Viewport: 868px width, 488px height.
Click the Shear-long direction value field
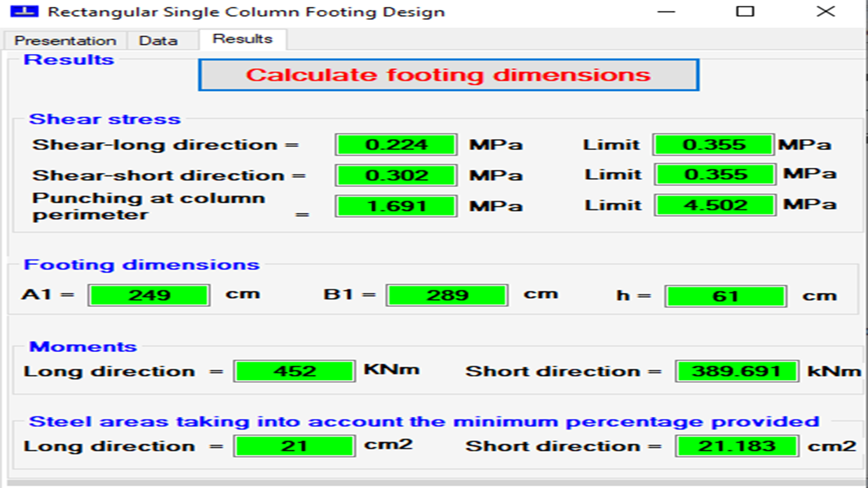click(x=397, y=144)
